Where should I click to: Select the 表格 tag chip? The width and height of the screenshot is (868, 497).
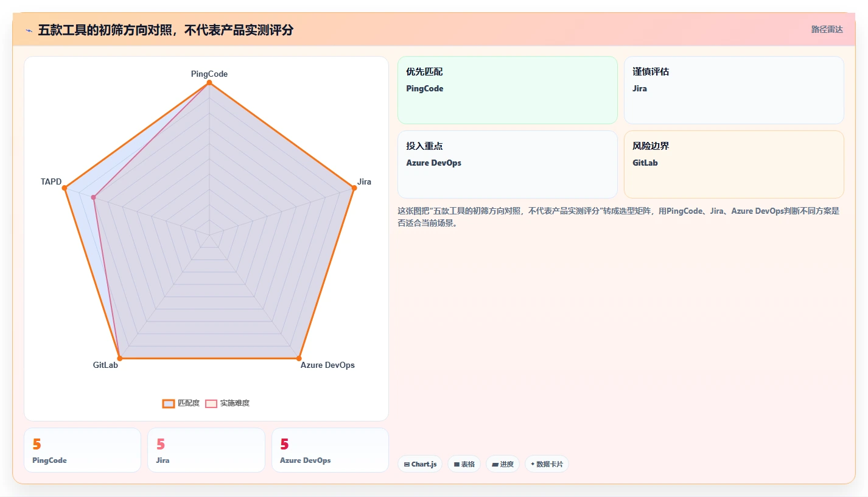464,464
